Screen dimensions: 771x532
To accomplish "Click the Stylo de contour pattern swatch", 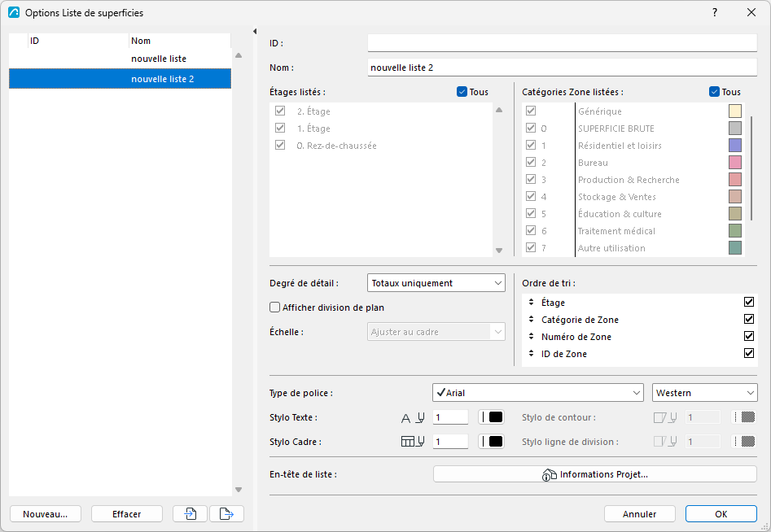I will pyautogui.click(x=744, y=417).
